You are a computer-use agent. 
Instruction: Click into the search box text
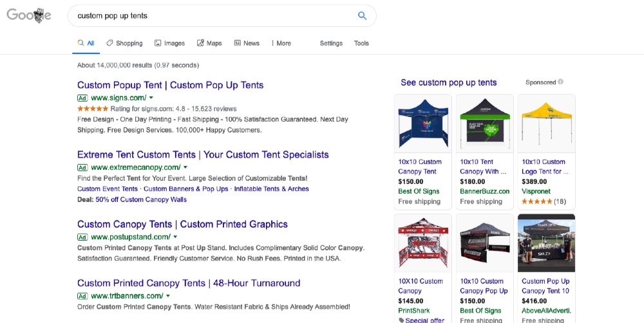(x=112, y=15)
